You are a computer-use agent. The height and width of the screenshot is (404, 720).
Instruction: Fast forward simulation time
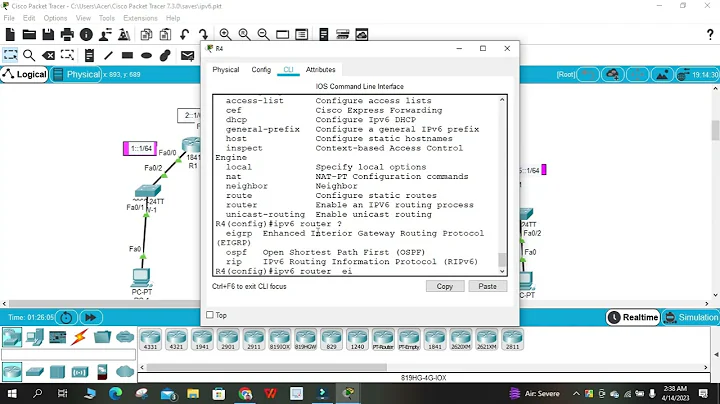click(x=90, y=317)
